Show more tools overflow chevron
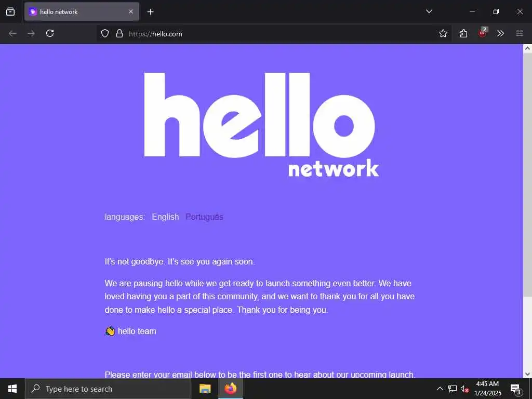This screenshot has height=399, width=532. tap(500, 33)
